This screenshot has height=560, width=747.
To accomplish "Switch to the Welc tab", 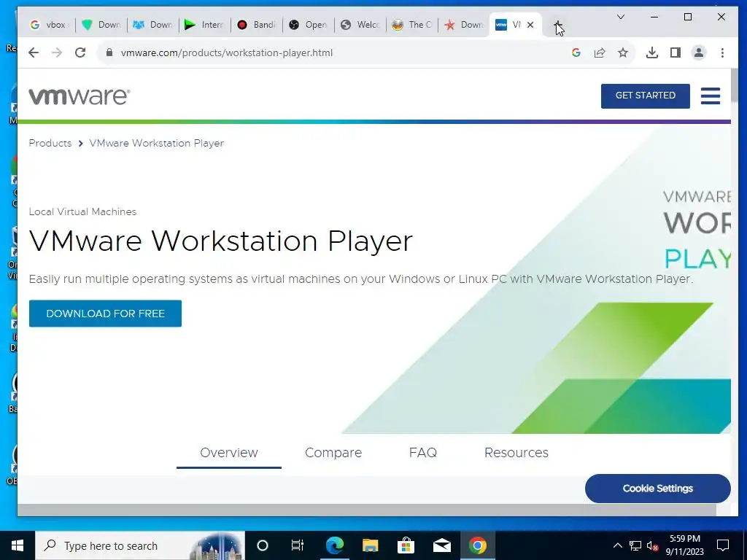I will [x=360, y=25].
